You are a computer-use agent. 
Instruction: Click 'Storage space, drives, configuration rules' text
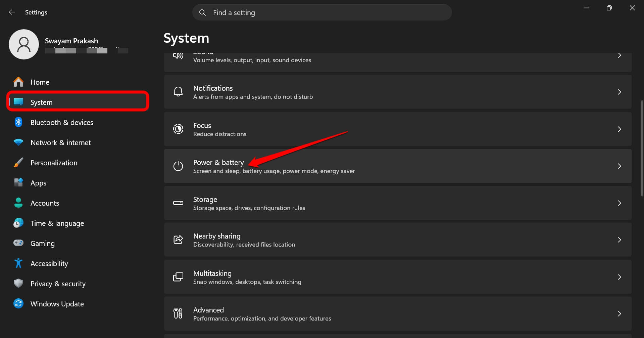coord(249,208)
